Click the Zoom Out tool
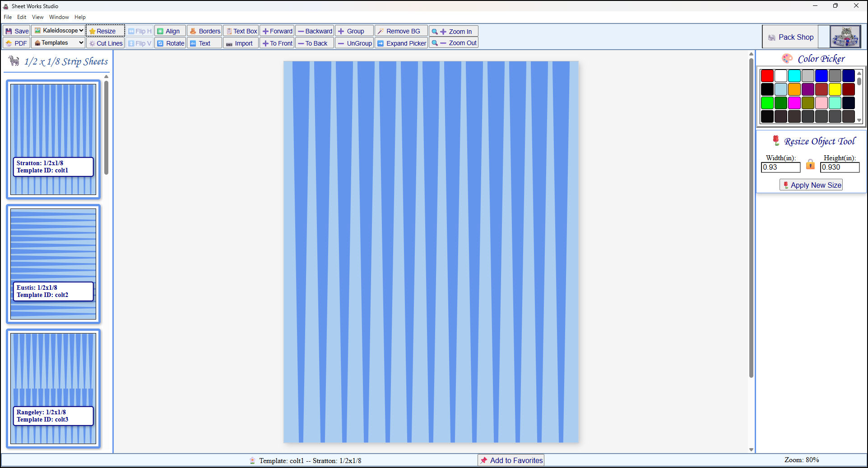 (x=453, y=43)
